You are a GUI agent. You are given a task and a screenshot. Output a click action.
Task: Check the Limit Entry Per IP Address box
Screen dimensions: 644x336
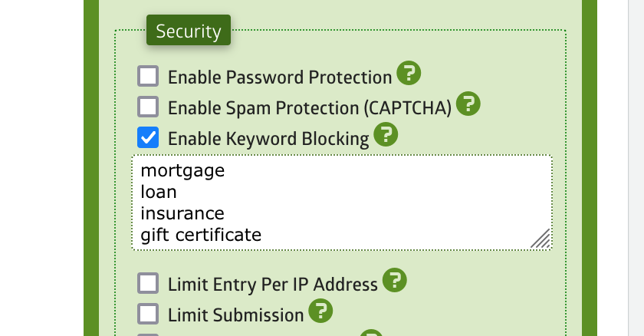coord(148,283)
